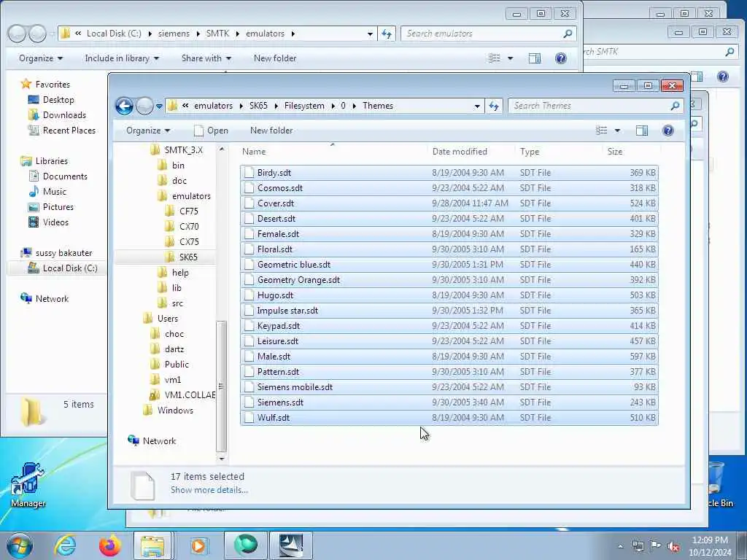747x560 pixels.
Task: Click Open button in Themes toolbar
Action: point(211,131)
